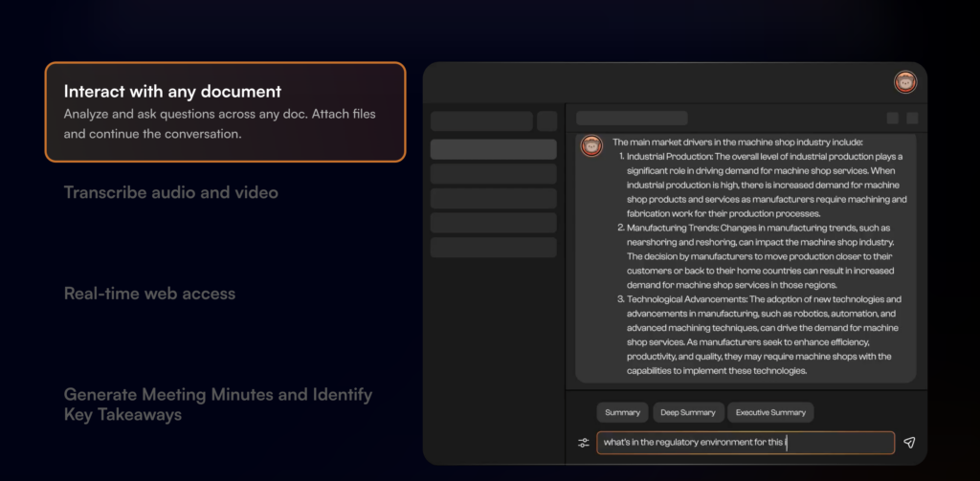This screenshot has height=481, width=980.
Task: Select the 'Interact with any document' feature card
Action: click(226, 112)
